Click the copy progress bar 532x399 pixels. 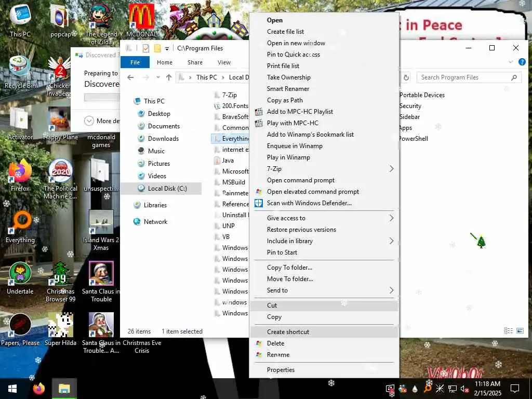(102, 97)
